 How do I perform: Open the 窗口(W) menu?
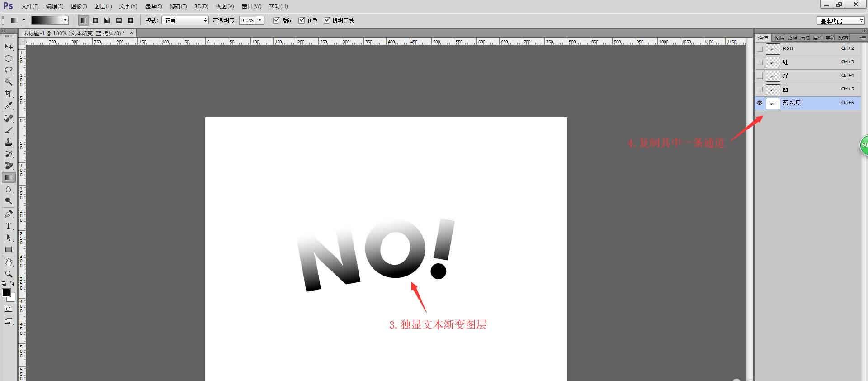tap(252, 6)
